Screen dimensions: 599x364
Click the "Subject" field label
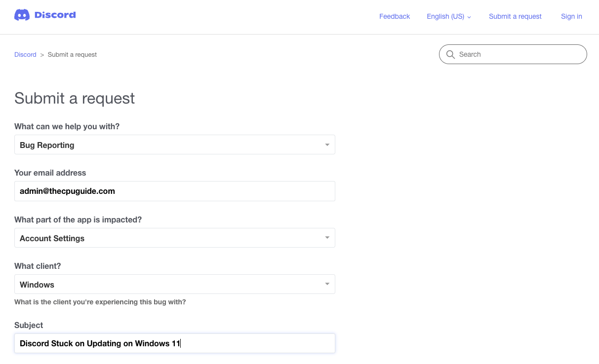[29, 325]
